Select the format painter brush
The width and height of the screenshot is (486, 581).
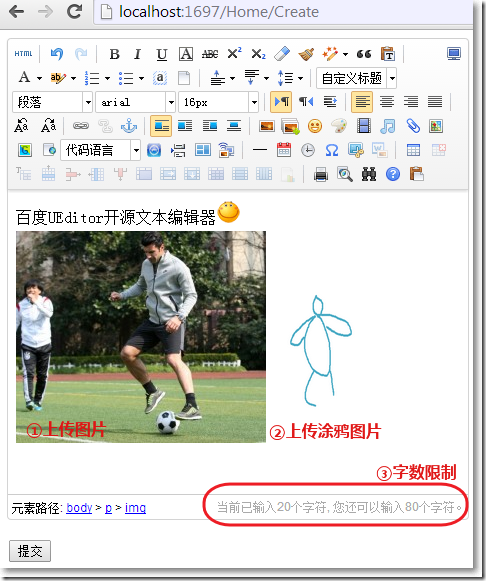306,54
